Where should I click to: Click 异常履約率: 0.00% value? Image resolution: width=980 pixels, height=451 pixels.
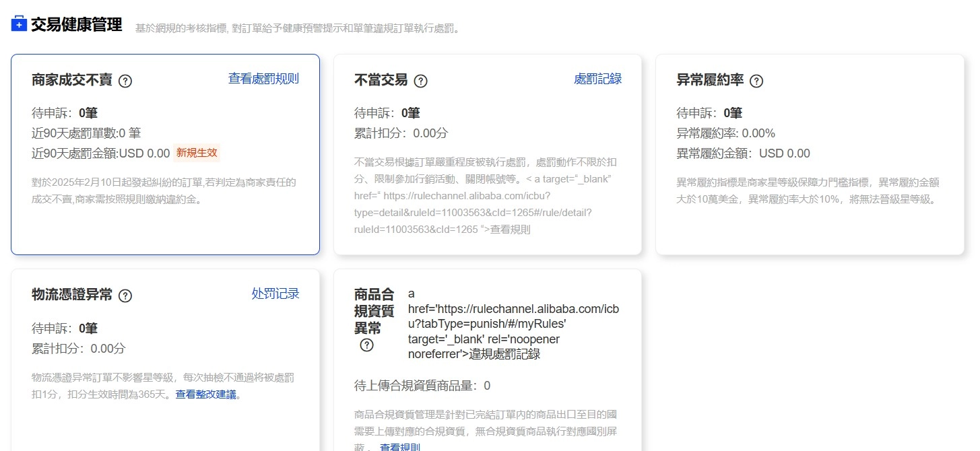point(725,133)
